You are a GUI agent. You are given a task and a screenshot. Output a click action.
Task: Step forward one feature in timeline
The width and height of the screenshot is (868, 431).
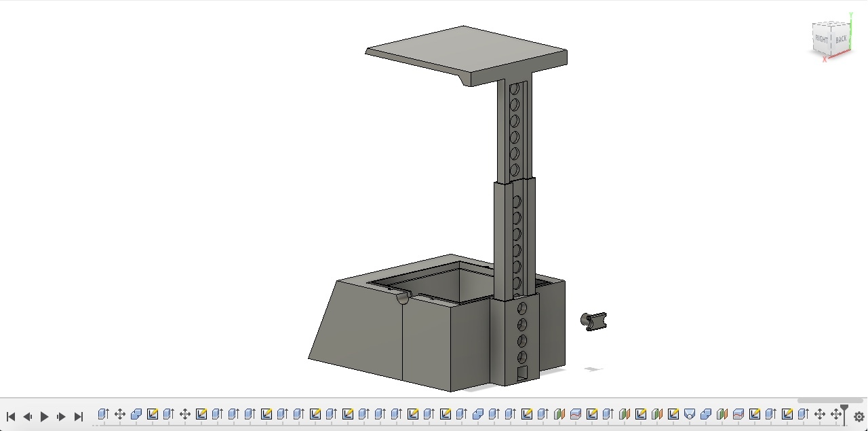62,417
